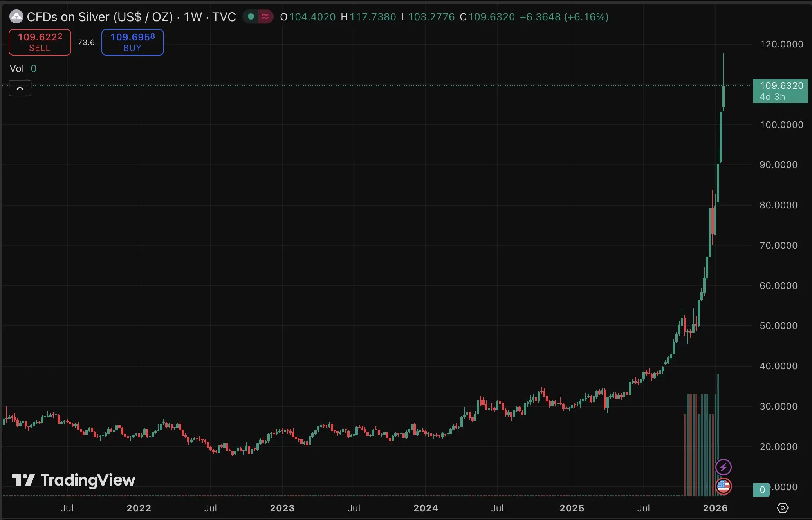Screen dimensions: 812x520
Task: Click the 1W interval label
Action: [193, 17]
